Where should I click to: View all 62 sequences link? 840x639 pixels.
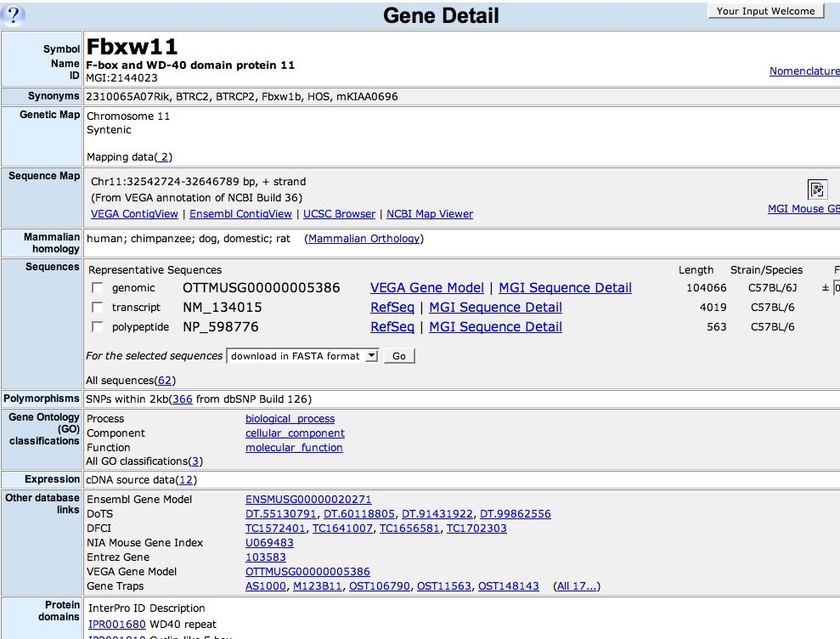tap(165, 381)
